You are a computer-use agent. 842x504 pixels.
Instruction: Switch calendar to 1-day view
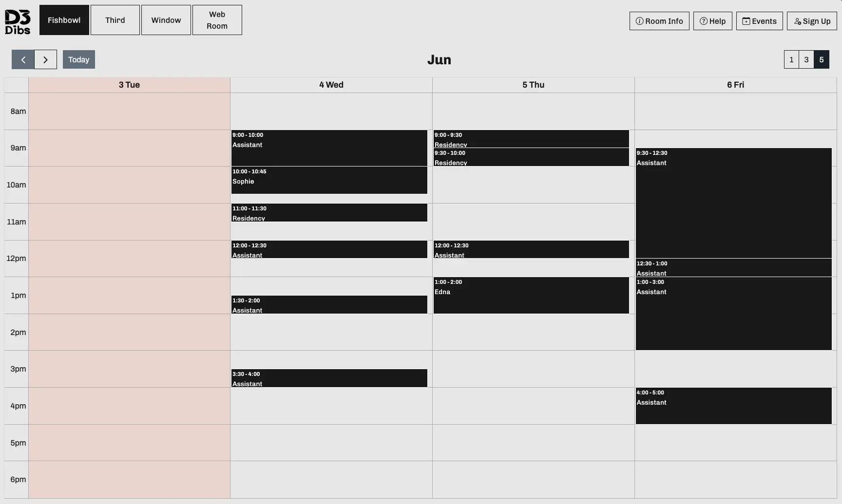click(791, 59)
